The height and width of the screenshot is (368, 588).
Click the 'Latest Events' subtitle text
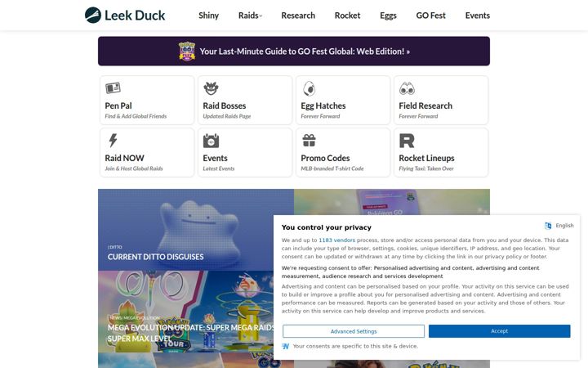(x=219, y=168)
